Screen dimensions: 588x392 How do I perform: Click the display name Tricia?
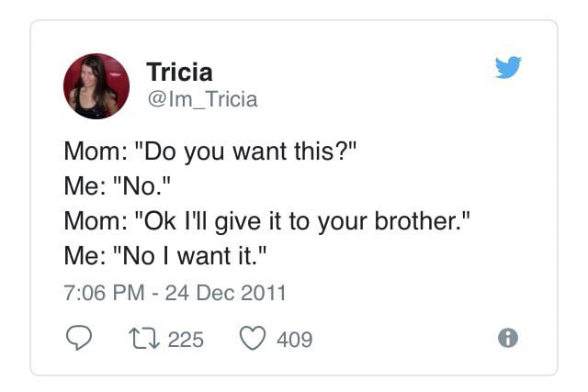179,72
